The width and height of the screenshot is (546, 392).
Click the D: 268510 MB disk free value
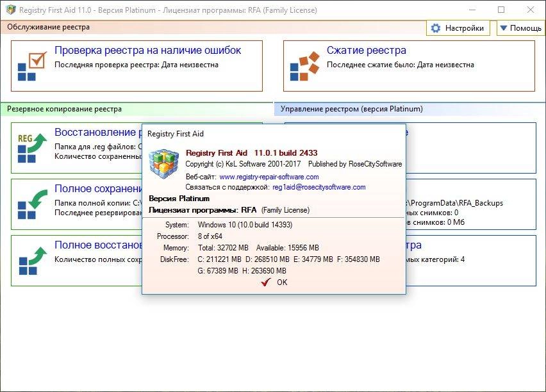pos(267,259)
